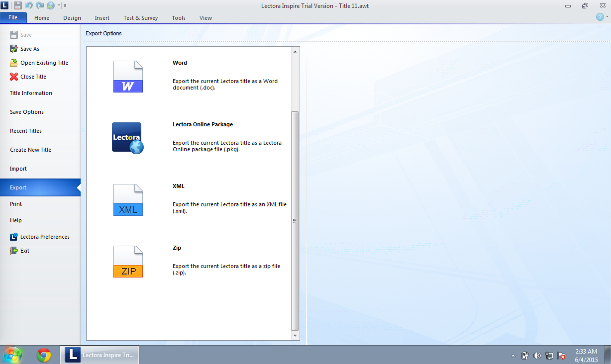Click the Lectora Preferences icon
The image size is (611, 364).
click(x=14, y=237)
